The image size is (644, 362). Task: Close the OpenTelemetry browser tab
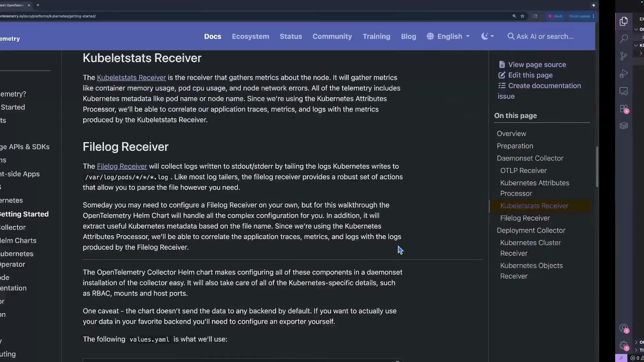click(29, 5)
